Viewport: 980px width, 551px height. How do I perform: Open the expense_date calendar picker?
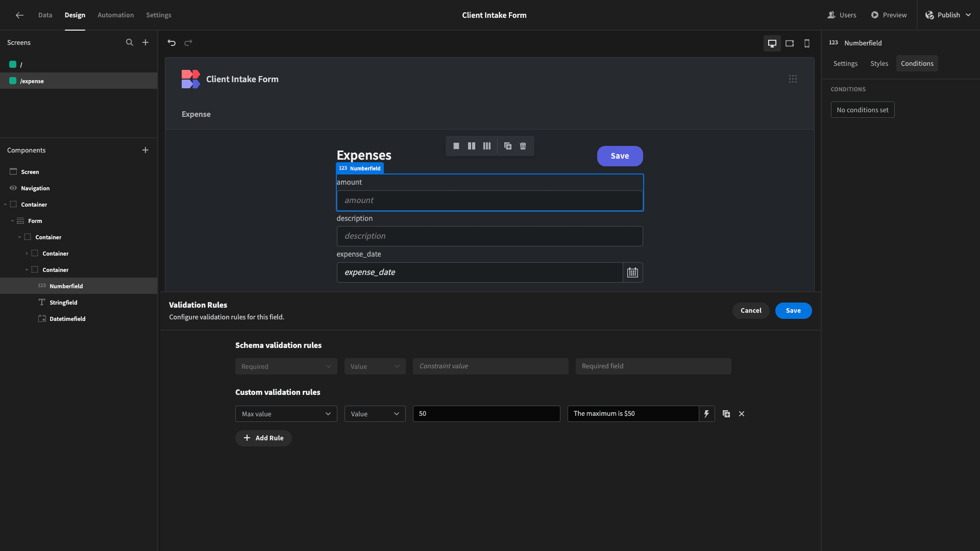[x=632, y=272]
